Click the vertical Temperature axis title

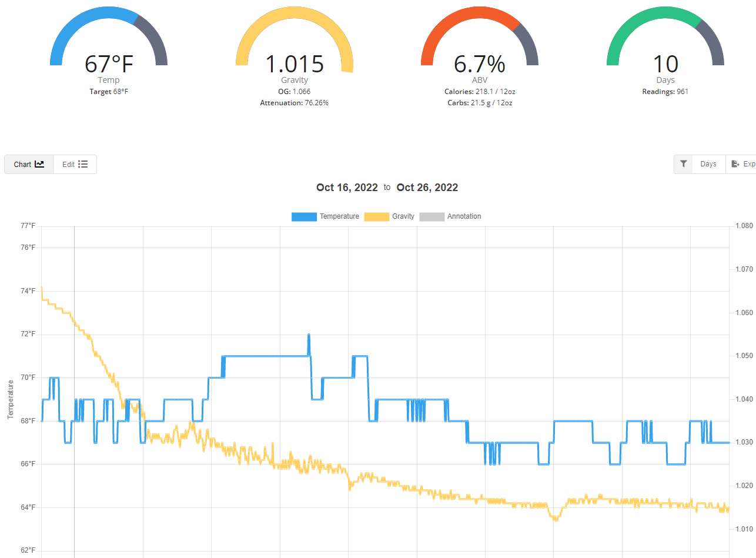click(x=10, y=399)
